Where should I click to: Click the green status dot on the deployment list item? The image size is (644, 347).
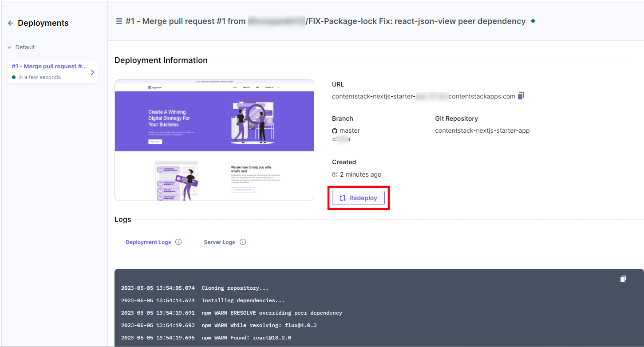tap(15, 77)
